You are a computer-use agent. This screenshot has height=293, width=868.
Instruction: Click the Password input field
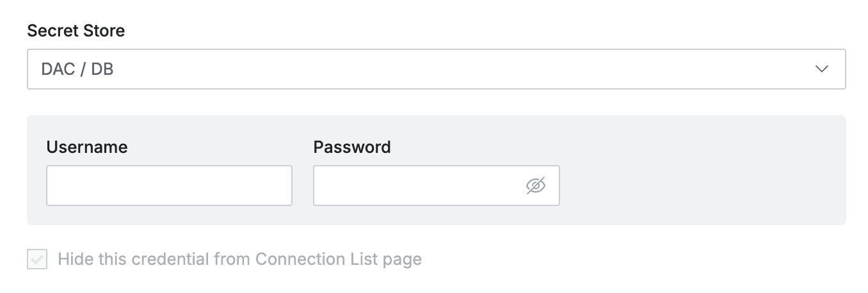pos(416,186)
